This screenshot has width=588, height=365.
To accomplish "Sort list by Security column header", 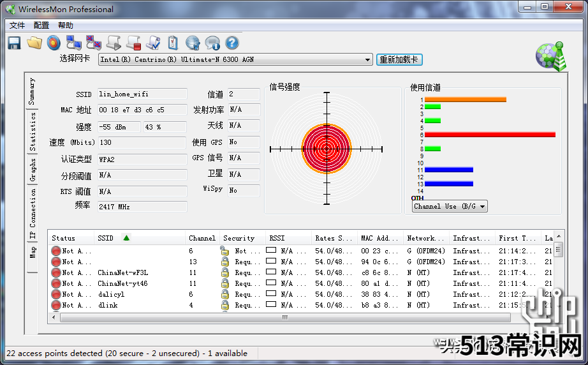I will (242, 238).
